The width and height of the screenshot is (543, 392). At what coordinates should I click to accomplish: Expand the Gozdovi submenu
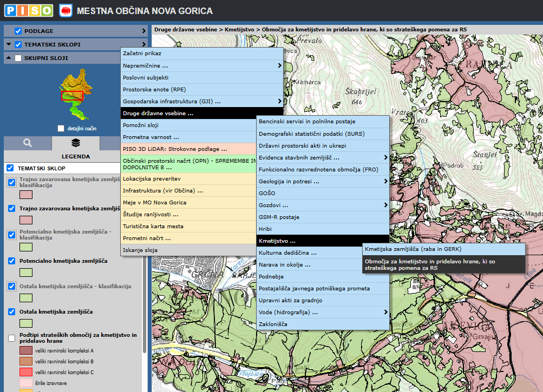pos(385,205)
